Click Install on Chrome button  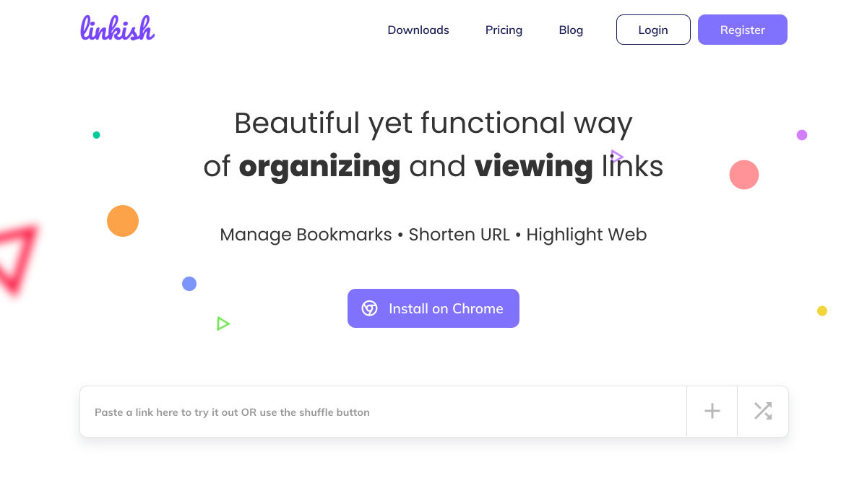[x=433, y=308]
